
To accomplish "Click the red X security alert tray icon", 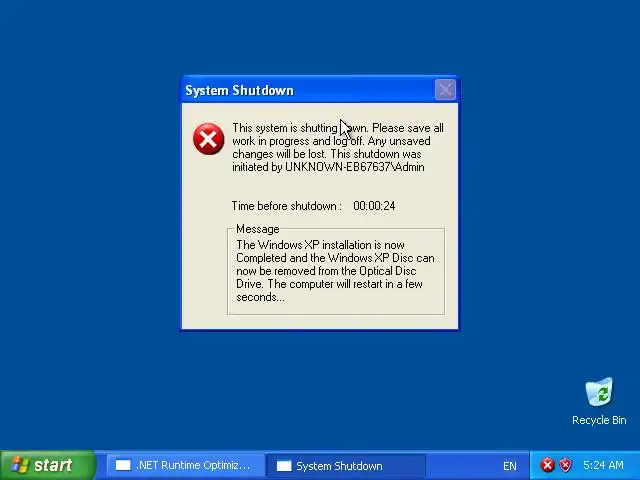I will point(548,465).
